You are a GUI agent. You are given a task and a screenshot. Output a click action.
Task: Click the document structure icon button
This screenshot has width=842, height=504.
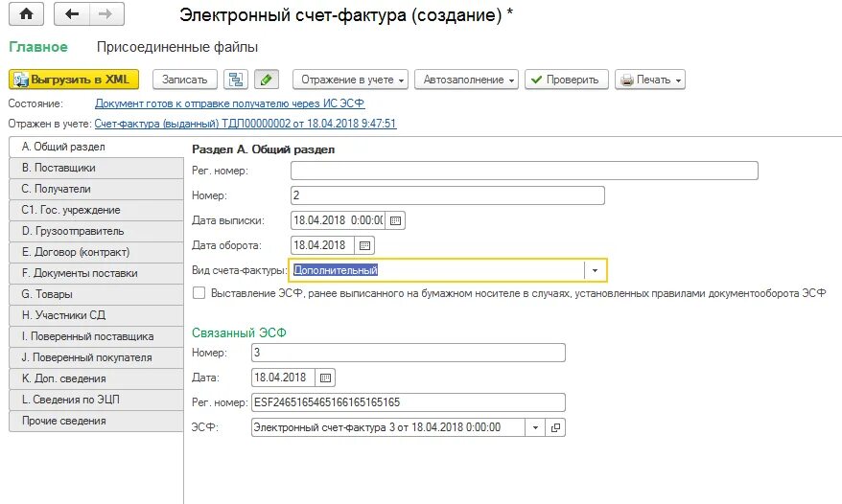pyautogui.click(x=236, y=80)
